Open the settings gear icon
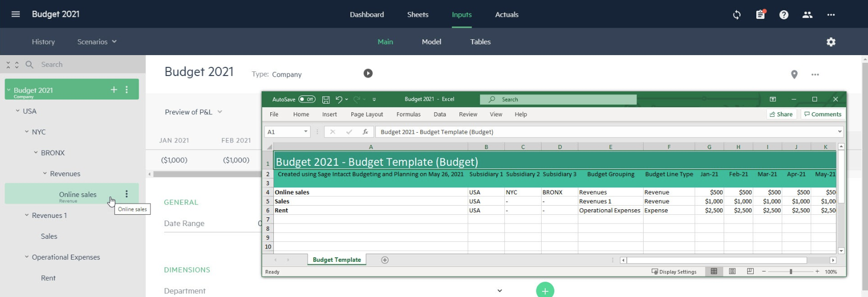Image resolution: width=868 pixels, height=297 pixels. click(831, 42)
